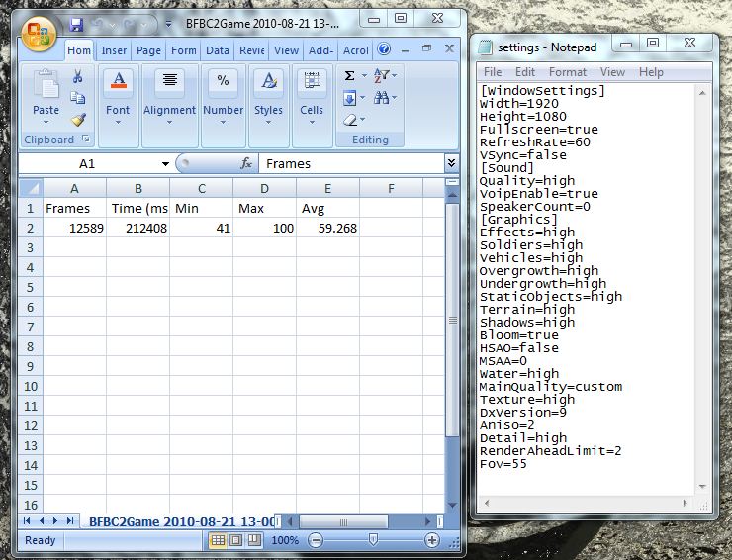Select the Max header cell
This screenshot has width=732, height=560.
[x=264, y=209]
